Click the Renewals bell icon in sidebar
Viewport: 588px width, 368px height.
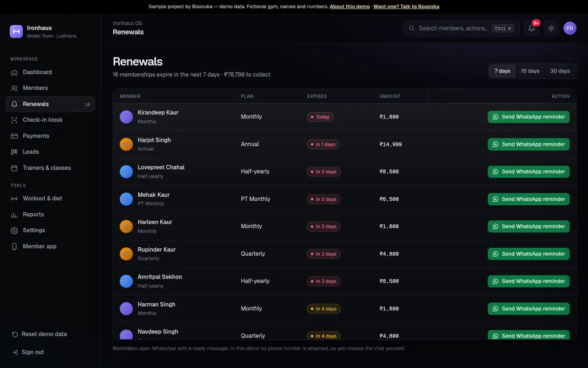click(14, 104)
